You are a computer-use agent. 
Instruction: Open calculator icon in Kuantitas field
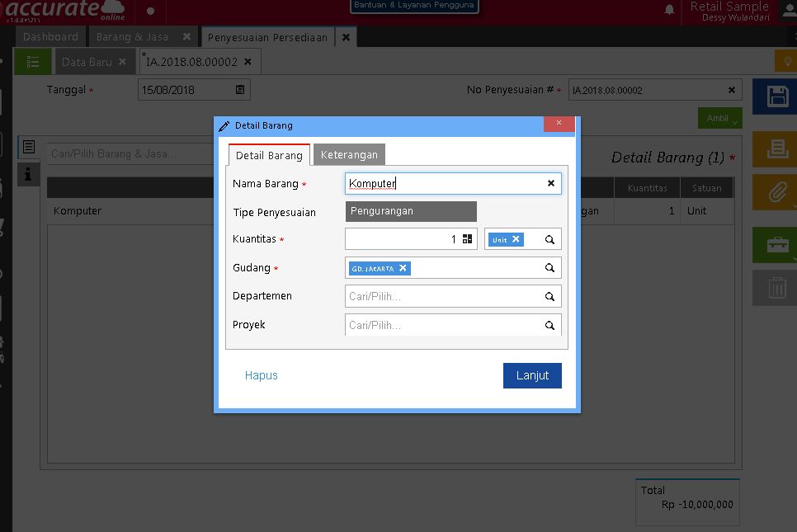[467, 239]
